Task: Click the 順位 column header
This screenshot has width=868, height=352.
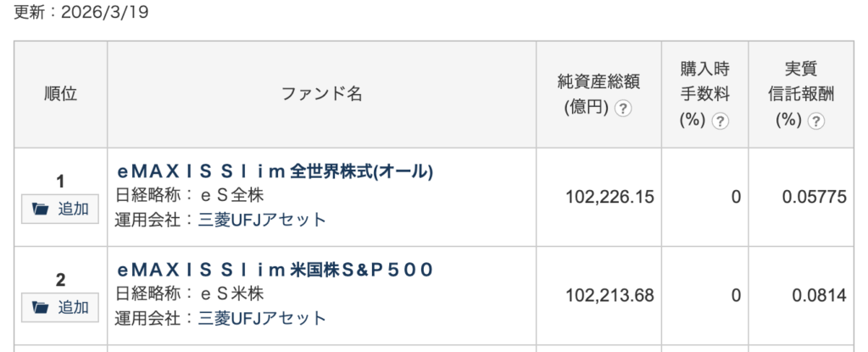Action: [x=60, y=94]
